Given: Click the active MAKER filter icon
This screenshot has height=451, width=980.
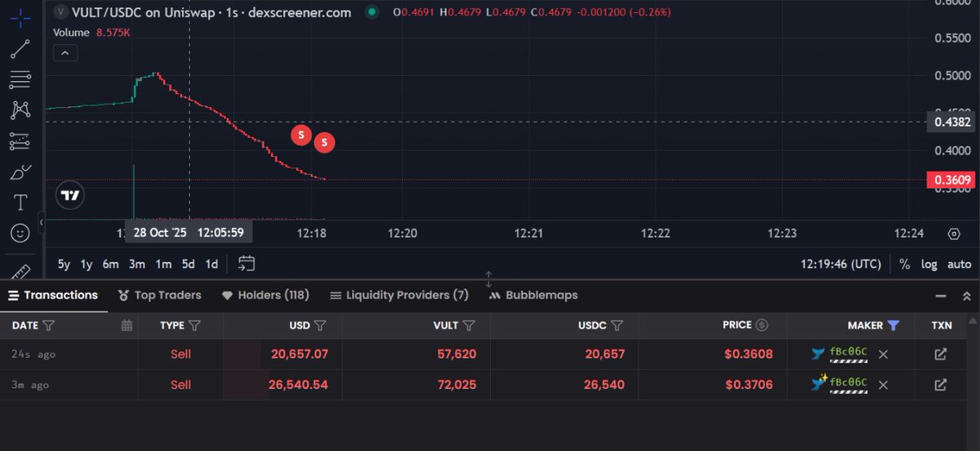Looking at the screenshot, I should (x=893, y=325).
